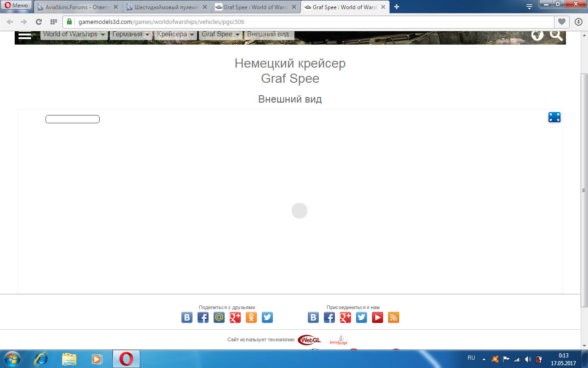
Task: Open the Action Center flag icon
Action: [x=506, y=359]
